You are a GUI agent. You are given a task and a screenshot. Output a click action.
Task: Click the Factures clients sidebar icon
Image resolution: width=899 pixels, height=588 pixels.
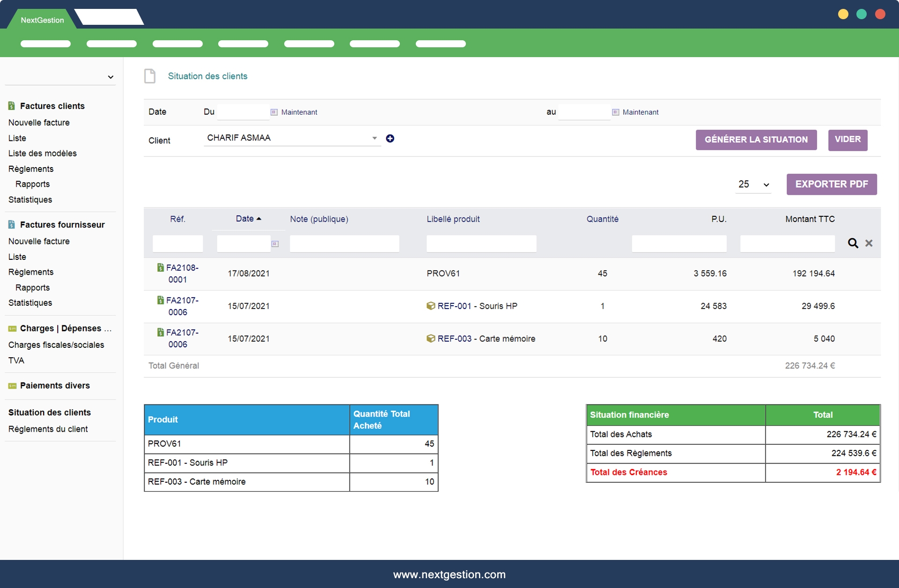(12, 106)
